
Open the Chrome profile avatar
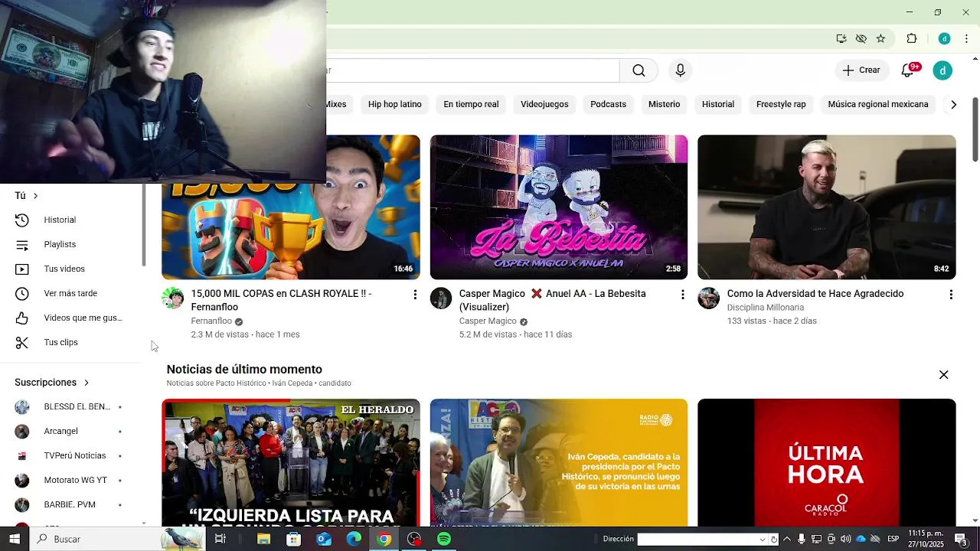pos(944,38)
